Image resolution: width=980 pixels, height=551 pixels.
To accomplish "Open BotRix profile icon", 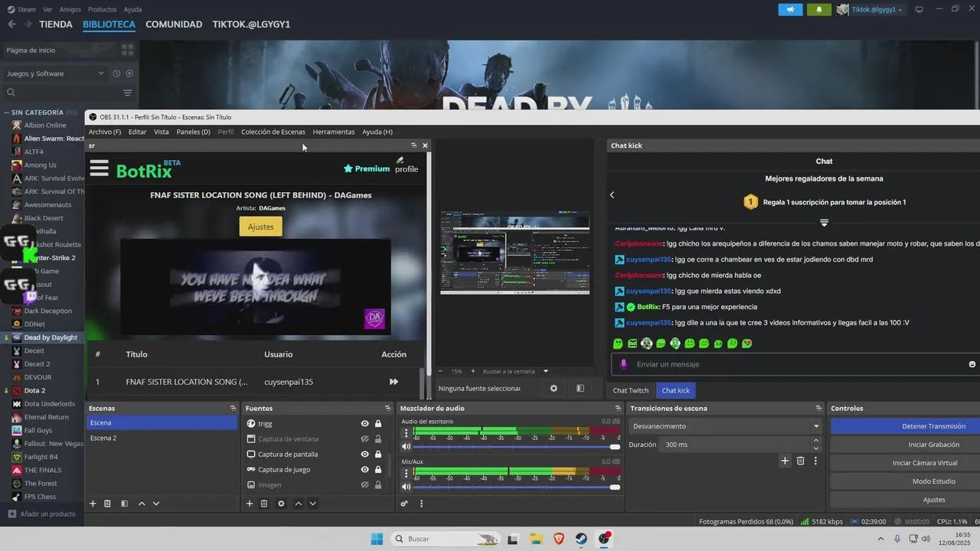I will pyautogui.click(x=406, y=165).
